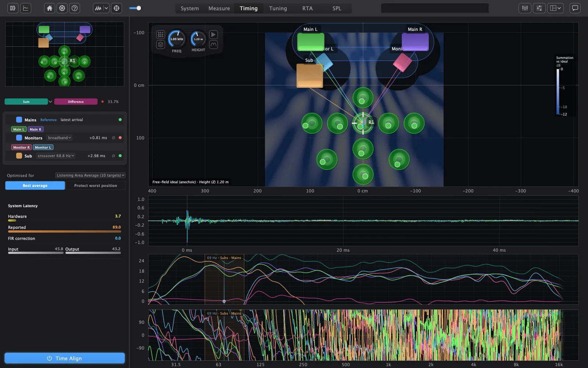Open the Sub crossover 68.8 Hz dropdown

[56, 156]
